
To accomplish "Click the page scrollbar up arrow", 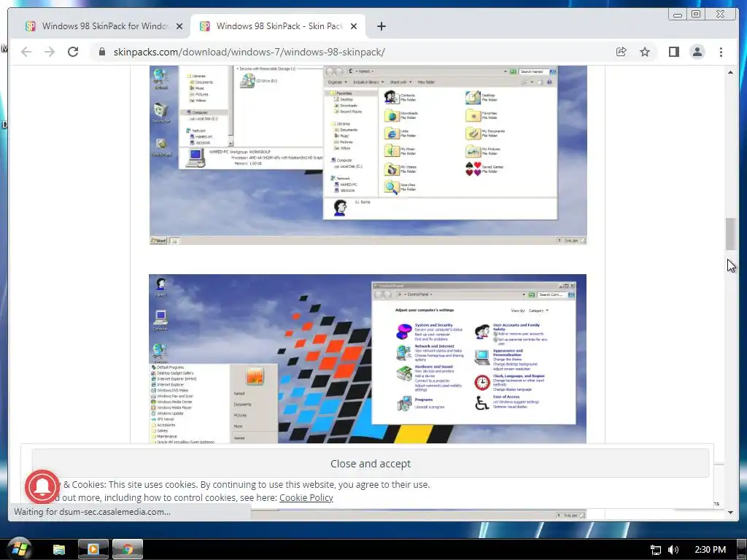I will pos(730,72).
